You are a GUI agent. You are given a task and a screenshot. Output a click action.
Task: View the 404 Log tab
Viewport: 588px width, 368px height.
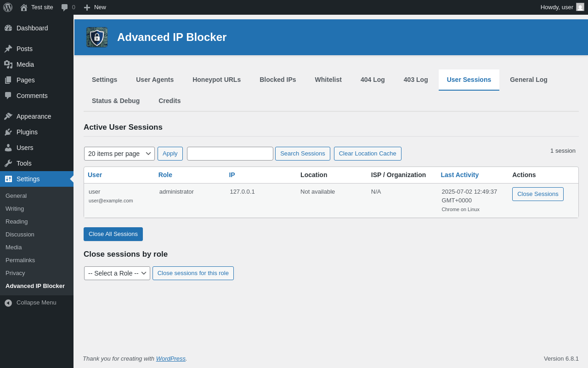[373, 80]
